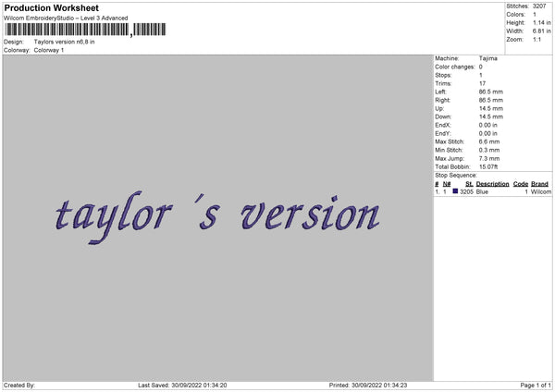Click the Max Stitch value 6.6 mm
The height and width of the screenshot is (392, 555).
click(489, 141)
